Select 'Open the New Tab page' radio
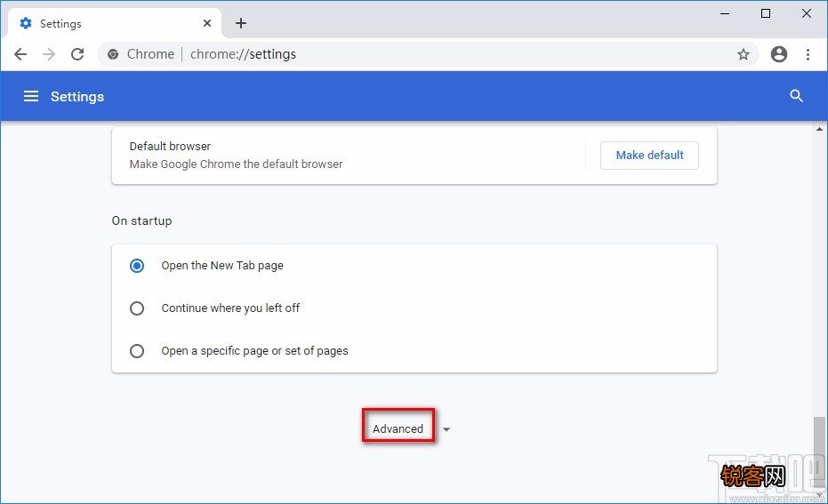The width and height of the screenshot is (828, 504). [137, 266]
